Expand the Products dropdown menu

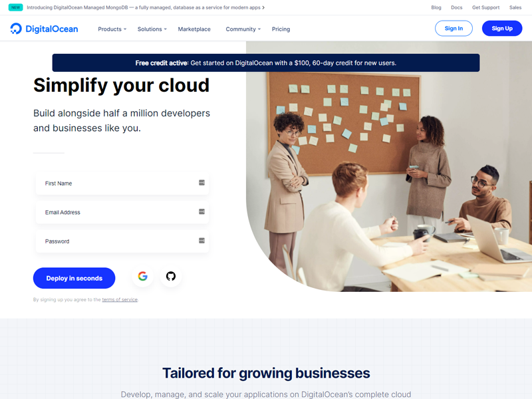pos(112,29)
